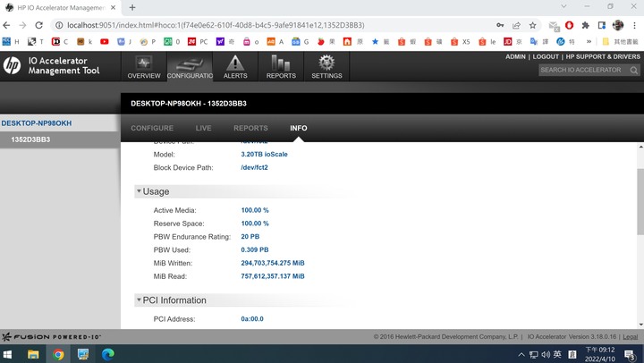Click the 757,612,357.137 MiB read value
Viewport: 644px width, 363px height.
click(x=273, y=276)
